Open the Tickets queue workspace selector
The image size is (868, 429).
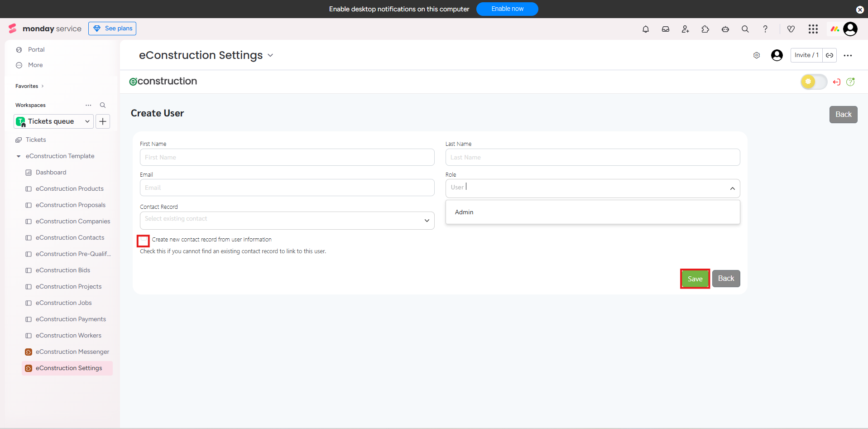point(53,121)
